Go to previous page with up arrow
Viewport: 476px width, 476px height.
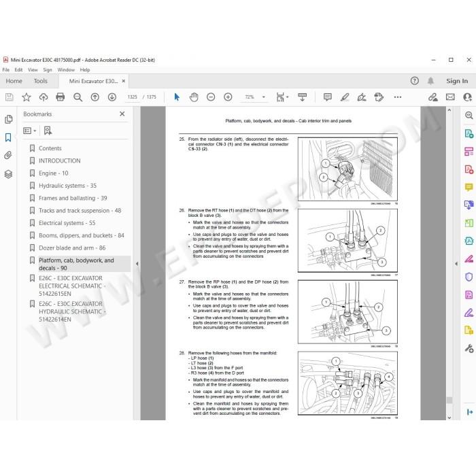coord(95,97)
